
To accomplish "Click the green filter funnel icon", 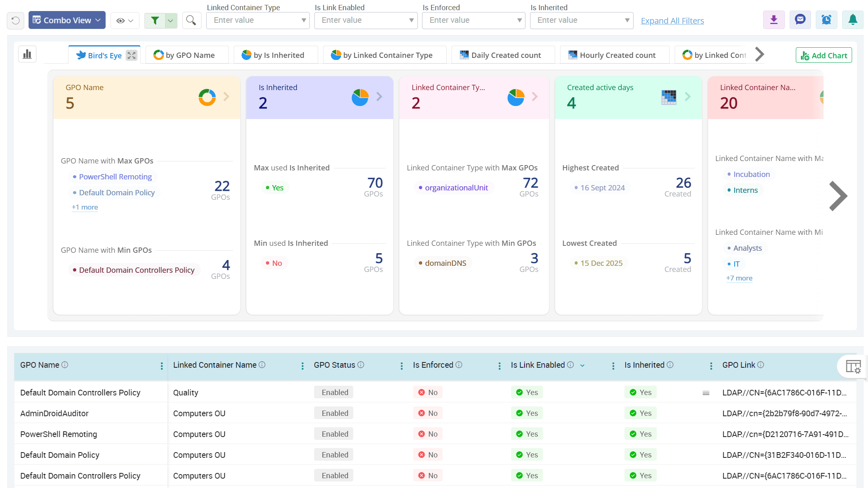I will [x=155, y=20].
